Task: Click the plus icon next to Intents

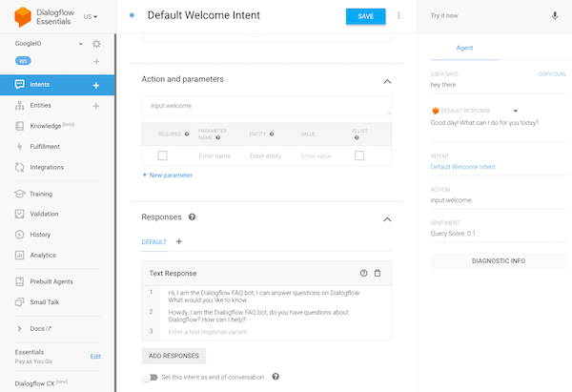Action: pyautogui.click(x=96, y=85)
